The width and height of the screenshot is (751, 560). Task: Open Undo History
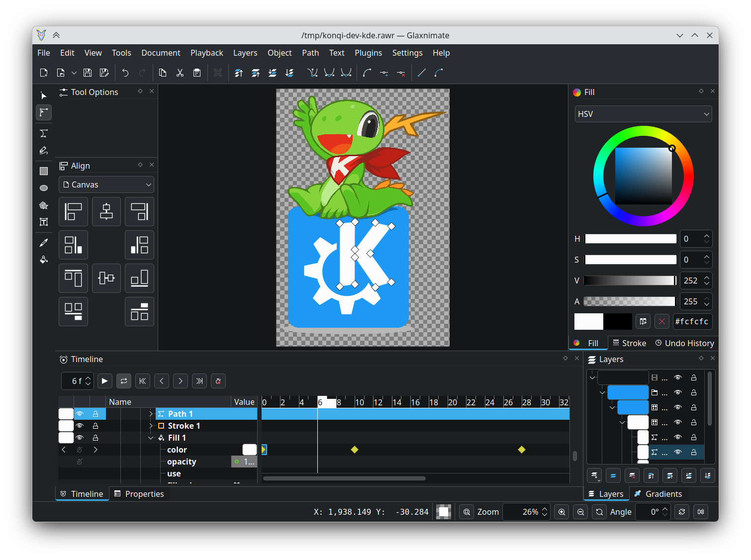685,343
